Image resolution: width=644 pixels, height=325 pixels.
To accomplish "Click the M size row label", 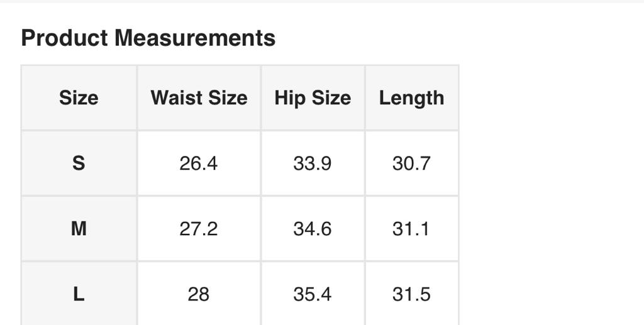I will tap(79, 229).
